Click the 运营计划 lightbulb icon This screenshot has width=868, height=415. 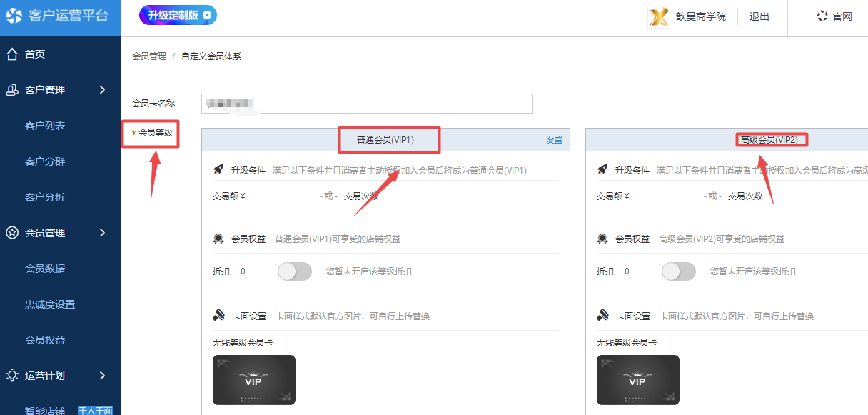click(x=12, y=376)
